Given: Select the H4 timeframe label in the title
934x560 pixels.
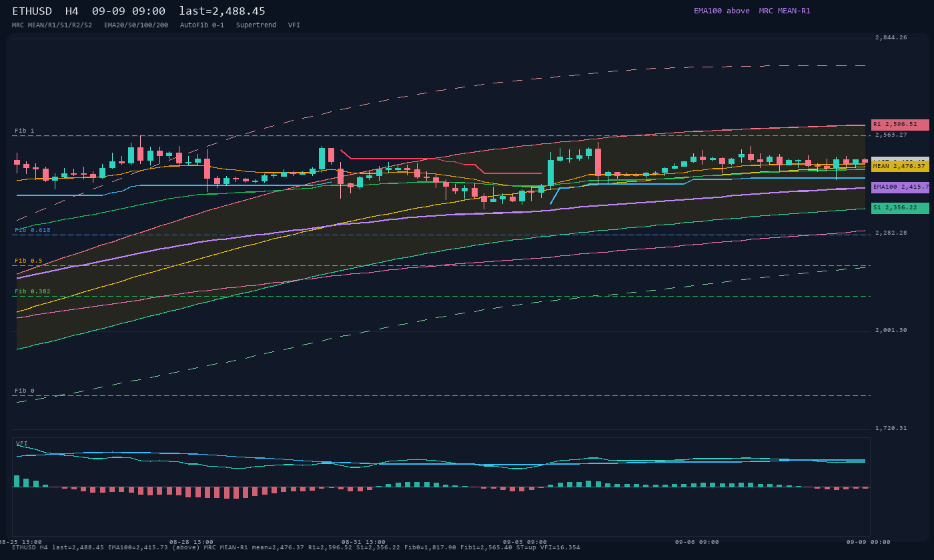Looking at the screenshot, I should point(72,11).
